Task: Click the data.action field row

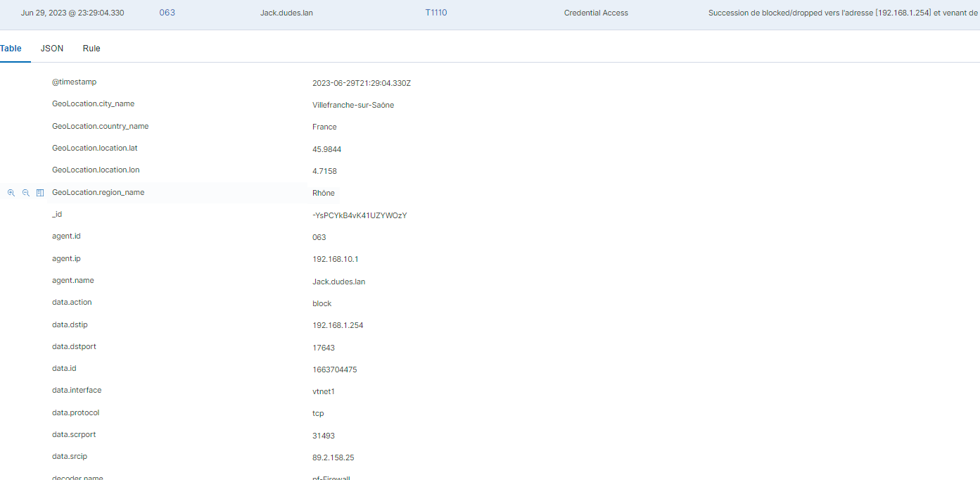Action: tap(72, 303)
